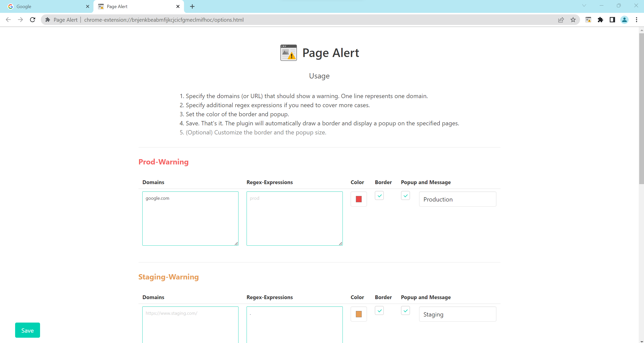Uncheck the Staging-Warning Border checkbox

click(379, 310)
